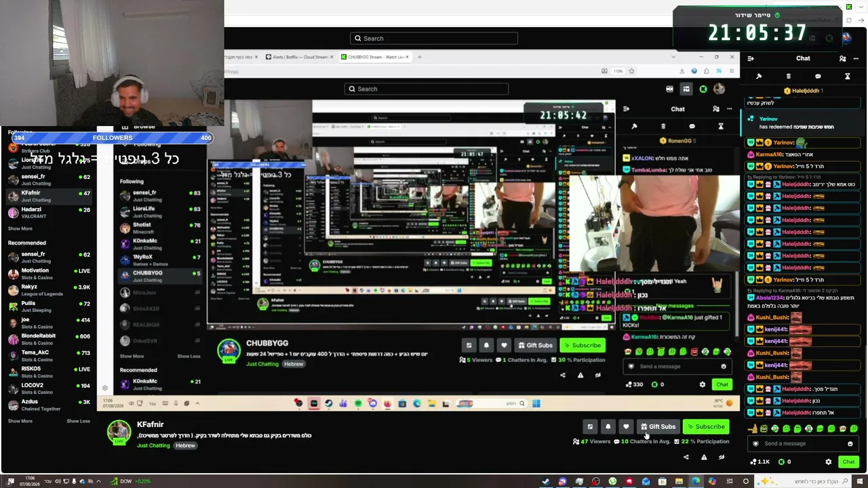Click Gift Subs on KFafnir's channel
The width and height of the screenshot is (868, 488).
[658, 427]
